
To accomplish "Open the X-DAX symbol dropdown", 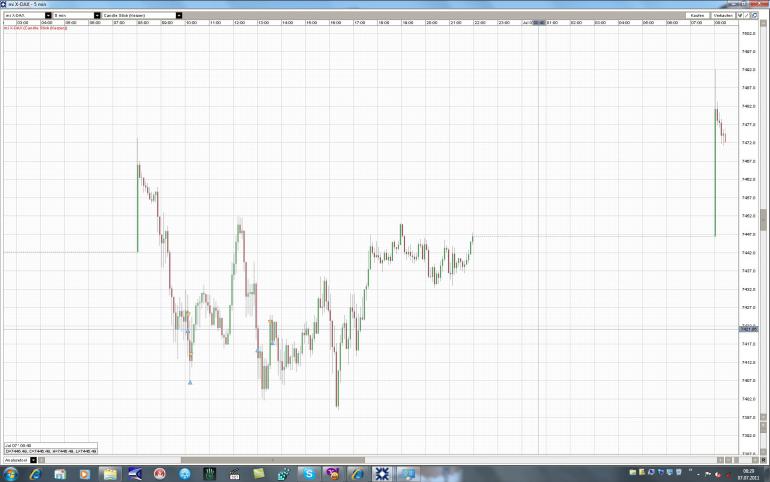I will pyautogui.click(x=48, y=16).
